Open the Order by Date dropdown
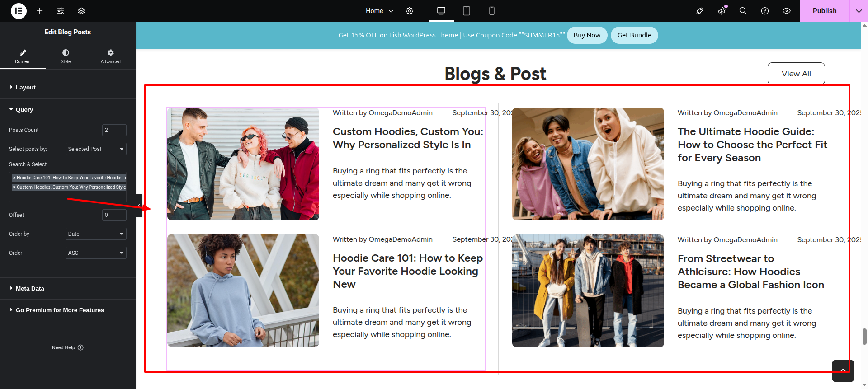 point(96,234)
